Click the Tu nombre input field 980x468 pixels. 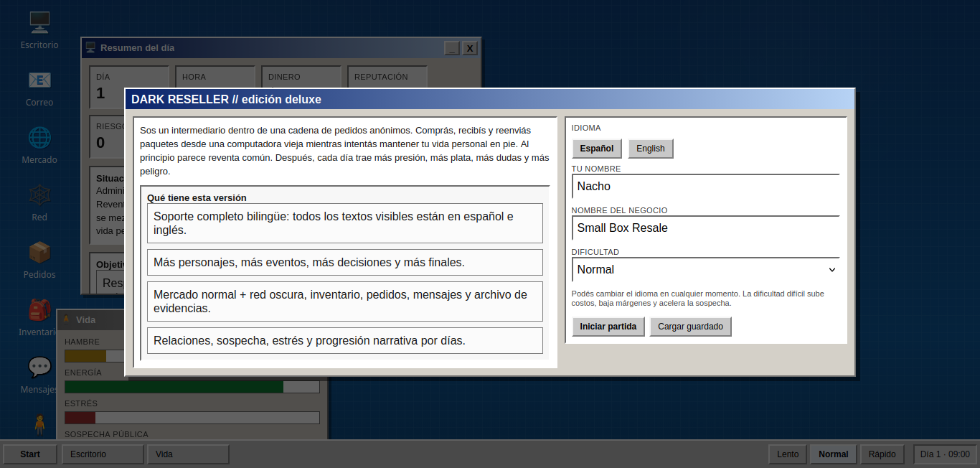pos(706,186)
